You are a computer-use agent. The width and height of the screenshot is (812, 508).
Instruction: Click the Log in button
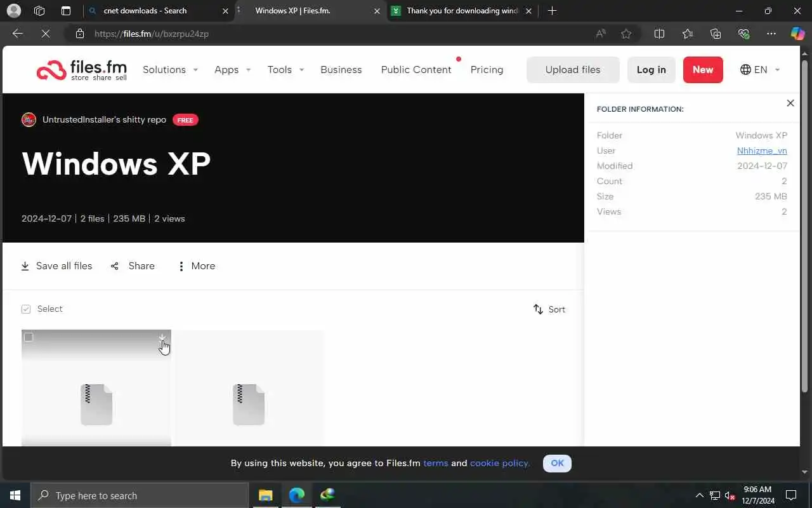pyautogui.click(x=652, y=70)
